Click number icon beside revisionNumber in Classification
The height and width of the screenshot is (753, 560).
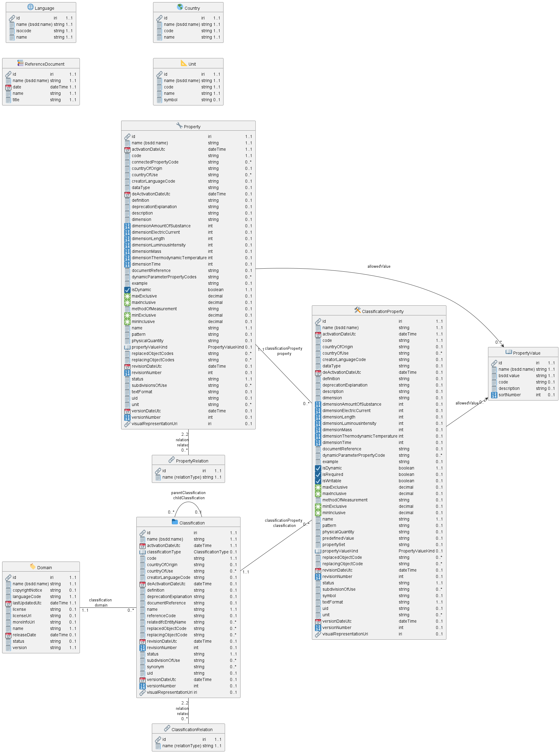pos(142,648)
